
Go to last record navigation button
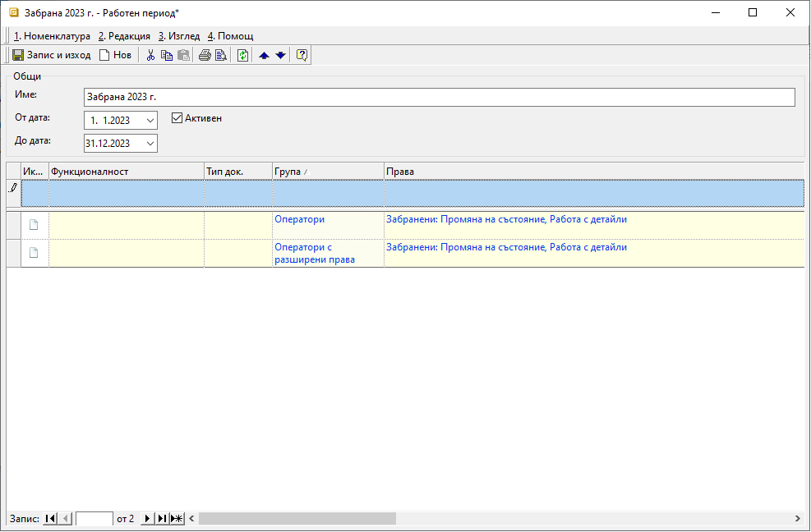tap(162, 519)
